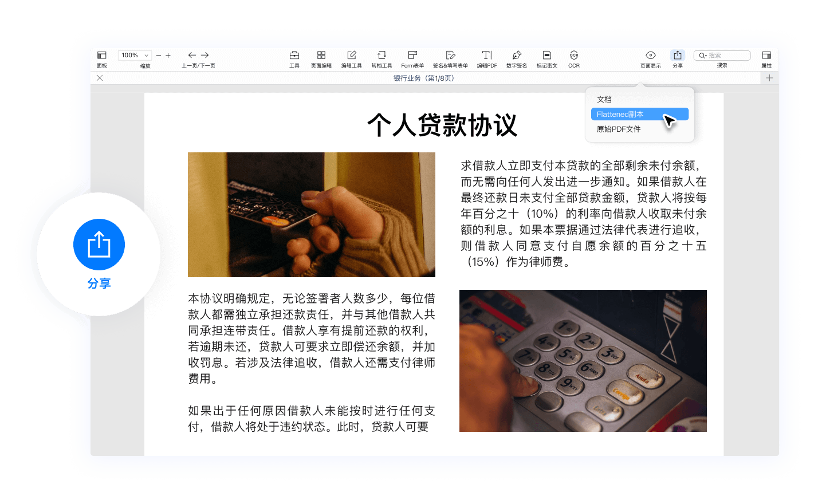Activate the 编辑PDF text tool
This screenshot has width=818, height=504.
point(487,56)
